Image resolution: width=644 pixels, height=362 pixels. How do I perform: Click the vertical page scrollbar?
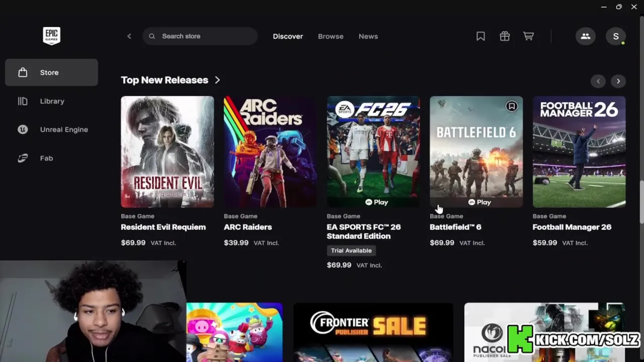641,201
